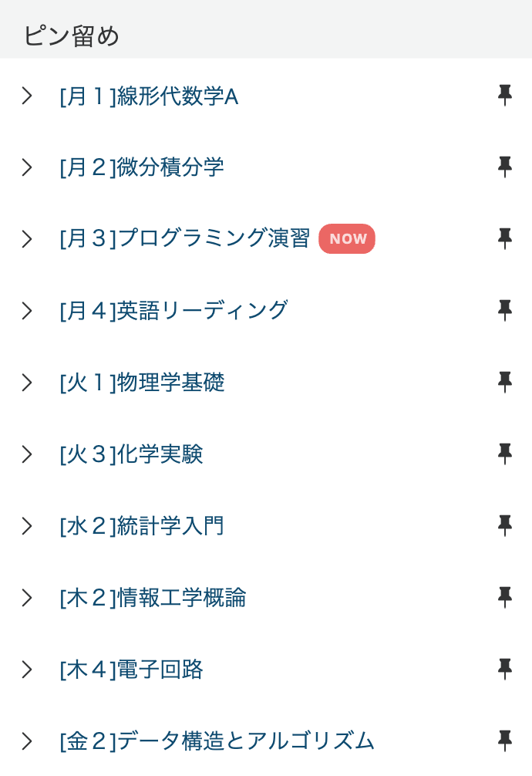Open the [月２]微分積分学 course page

pyautogui.click(x=141, y=167)
